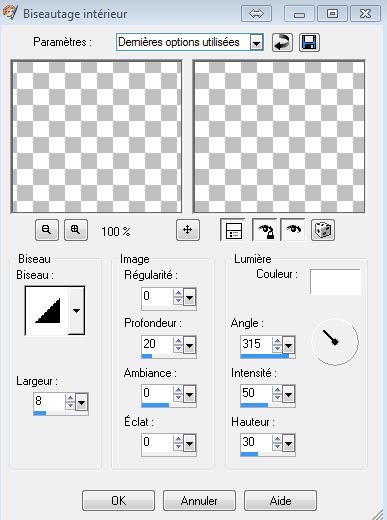Image resolution: width=387 pixels, height=520 pixels.
Task: Click the navigate preview crosshair icon
Action: pos(188,230)
